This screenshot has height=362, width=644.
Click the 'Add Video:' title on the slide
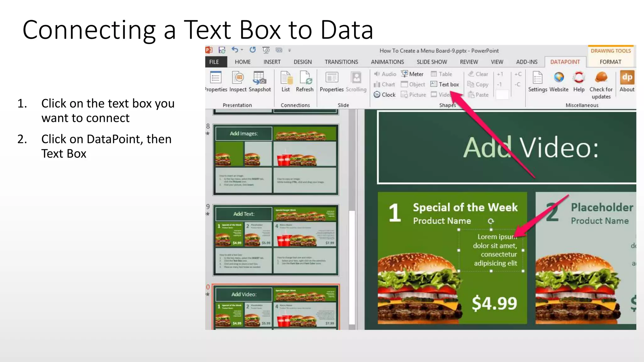point(531,147)
